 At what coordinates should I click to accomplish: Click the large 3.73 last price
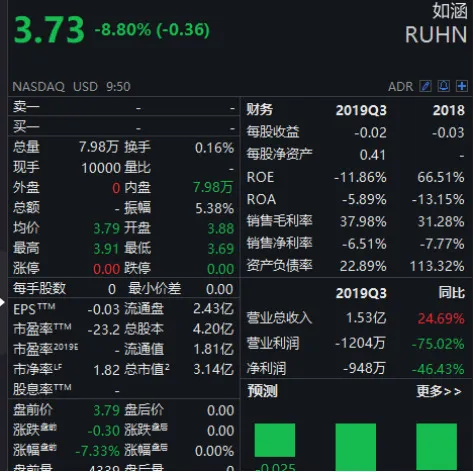pyautogui.click(x=49, y=30)
